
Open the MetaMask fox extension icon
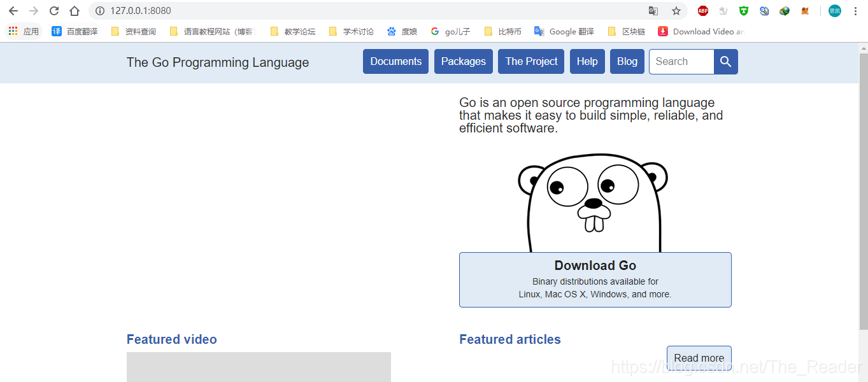[x=805, y=11]
